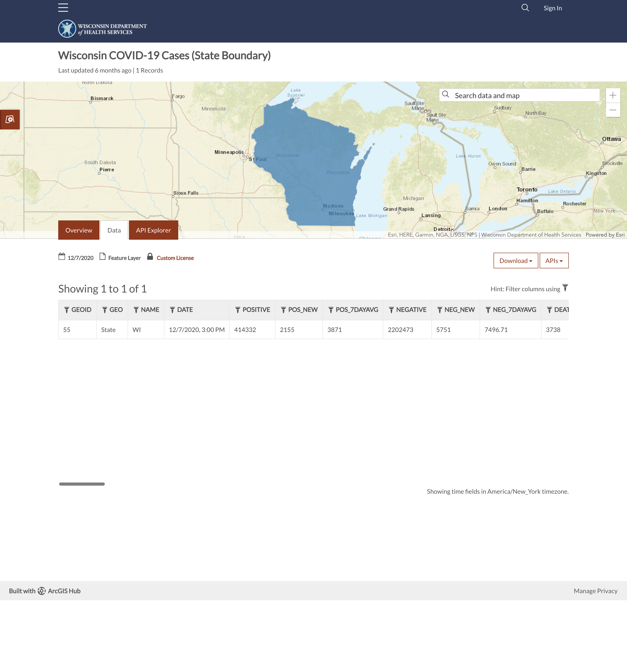Screen dimensions: 627x672
Task: Open the Custom License link
Action: [x=175, y=258]
